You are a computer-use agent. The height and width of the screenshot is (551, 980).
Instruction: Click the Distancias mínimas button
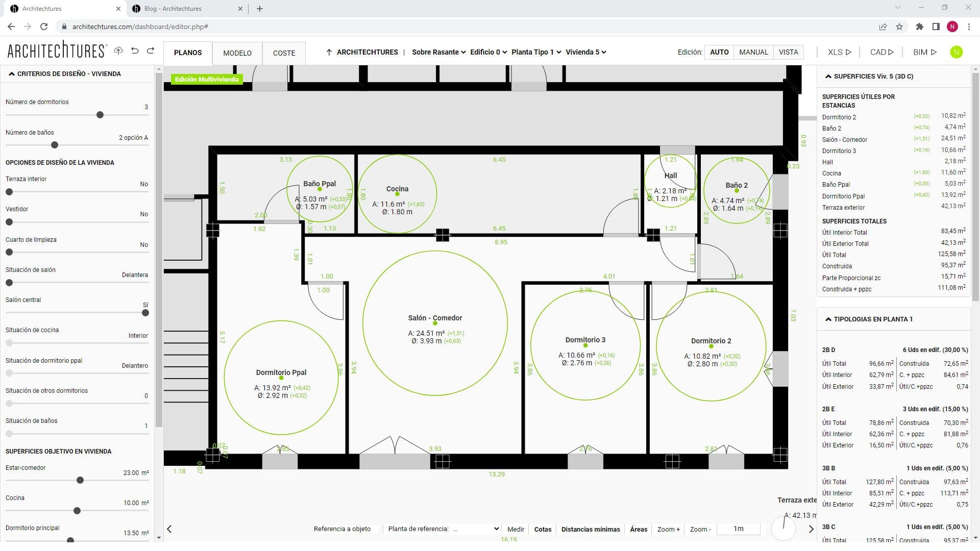tap(591, 529)
